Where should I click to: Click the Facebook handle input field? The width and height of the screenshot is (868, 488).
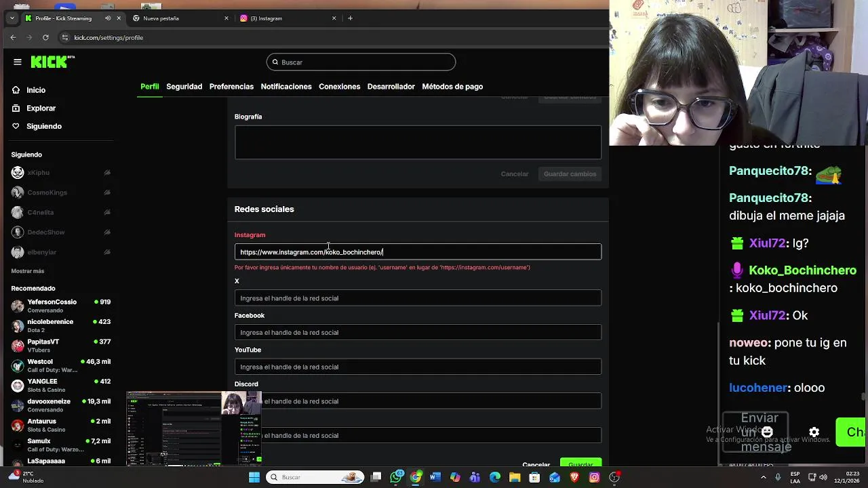click(418, 333)
